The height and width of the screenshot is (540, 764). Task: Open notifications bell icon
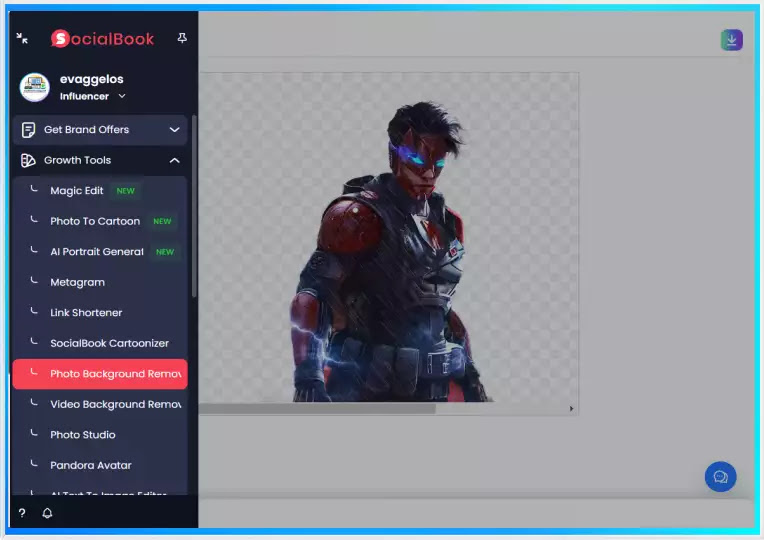tap(47, 513)
